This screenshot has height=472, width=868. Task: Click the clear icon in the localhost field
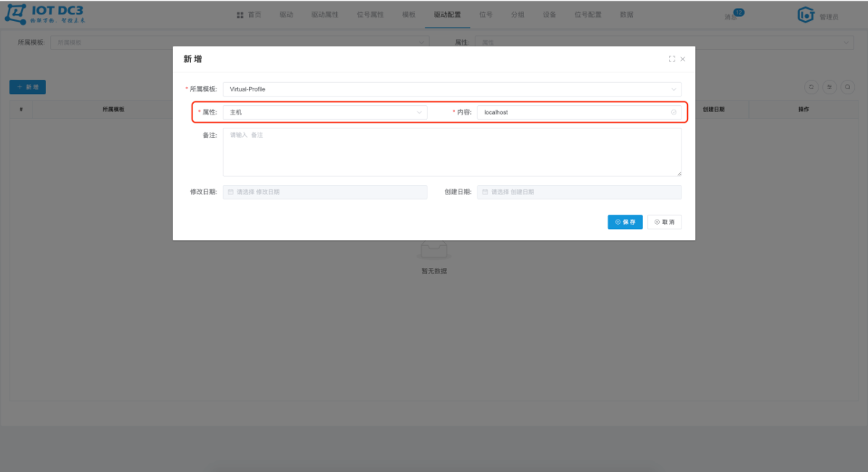673,112
